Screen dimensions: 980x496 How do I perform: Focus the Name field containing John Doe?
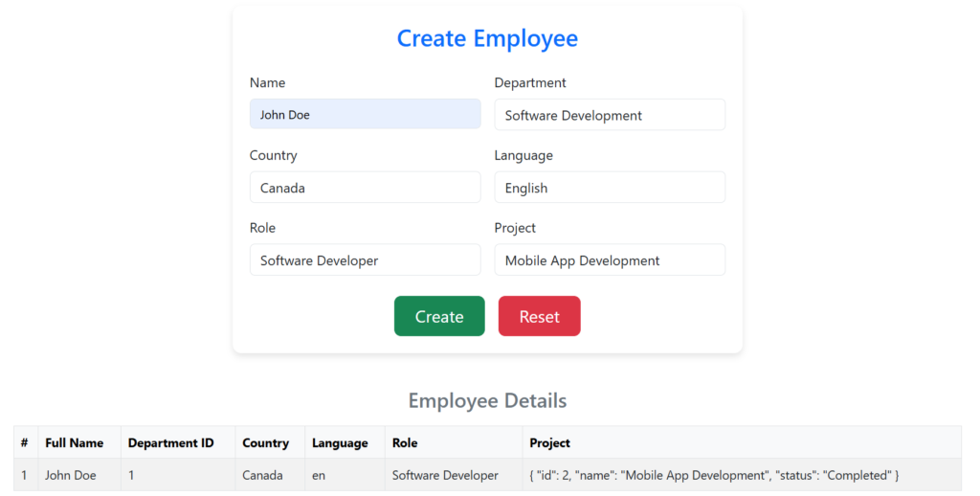(366, 114)
